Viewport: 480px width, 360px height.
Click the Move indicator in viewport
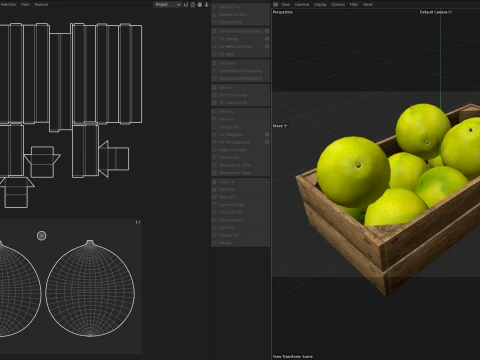click(x=280, y=126)
